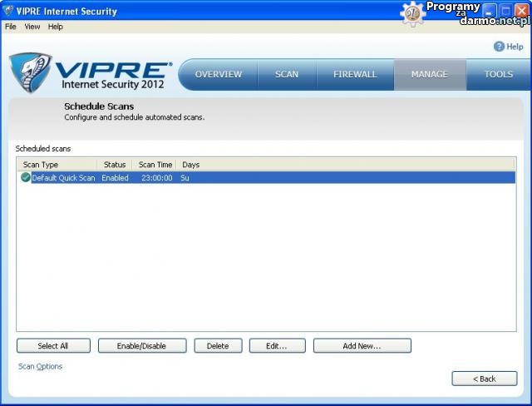Open the View menu
The image size is (532, 406).
32,27
